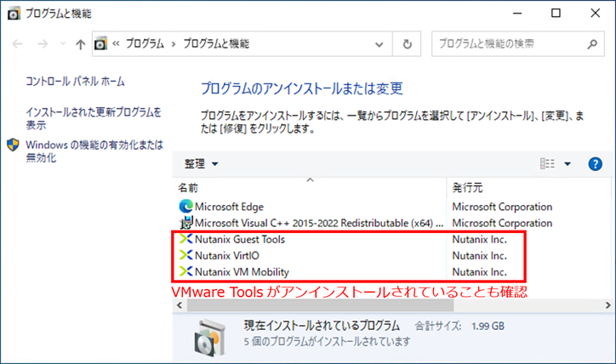Click Microsoft Corporation publisher for Edge
616x364 pixels.
click(502, 207)
